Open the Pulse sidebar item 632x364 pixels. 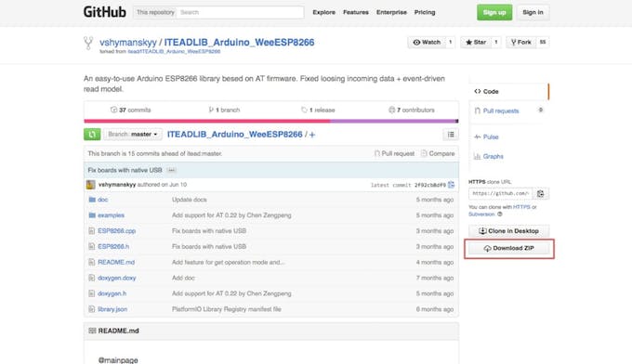pyautogui.click(x=491, y=136)
